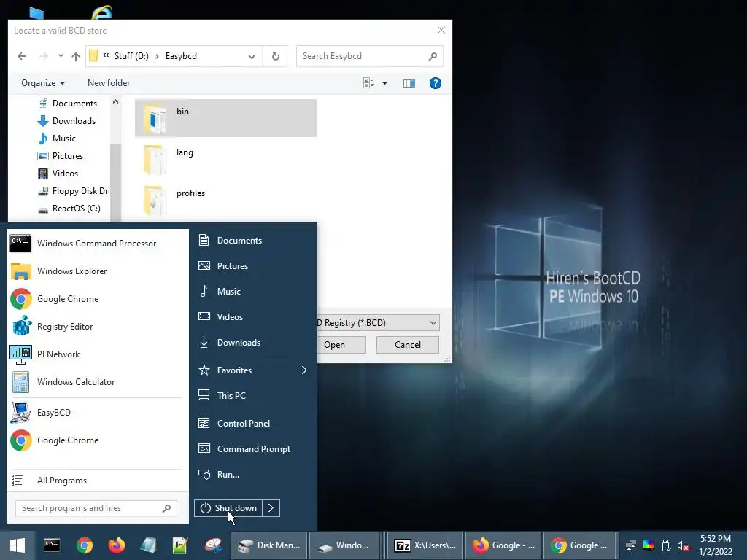
Task: Click the Shut down button
Action: pos(228,508)
